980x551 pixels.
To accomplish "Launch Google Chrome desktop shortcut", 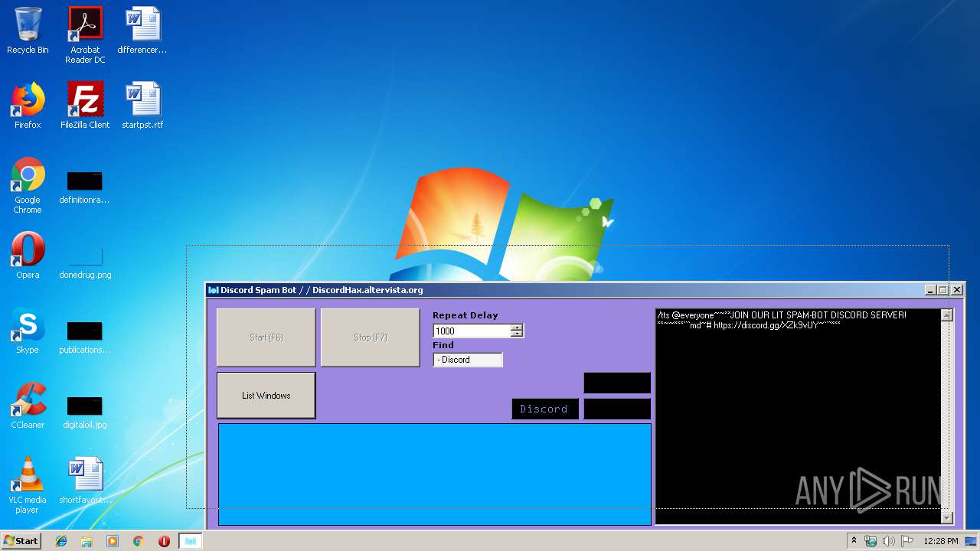I will pyautogui.click(x=28, y=186).
